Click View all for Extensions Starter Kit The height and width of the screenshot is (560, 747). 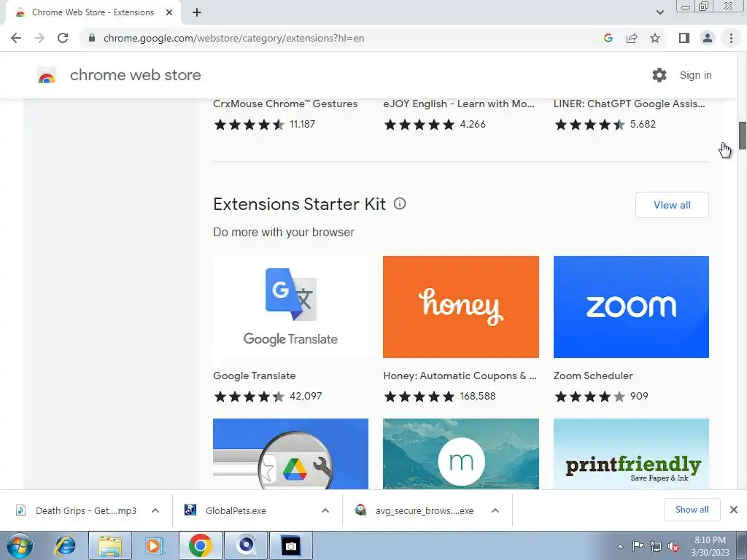pos(672,205)
